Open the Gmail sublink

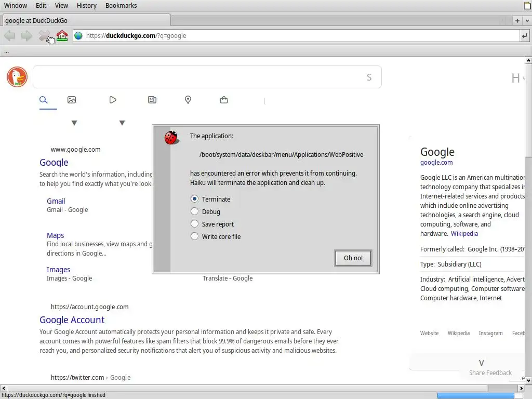coord(56,201)
